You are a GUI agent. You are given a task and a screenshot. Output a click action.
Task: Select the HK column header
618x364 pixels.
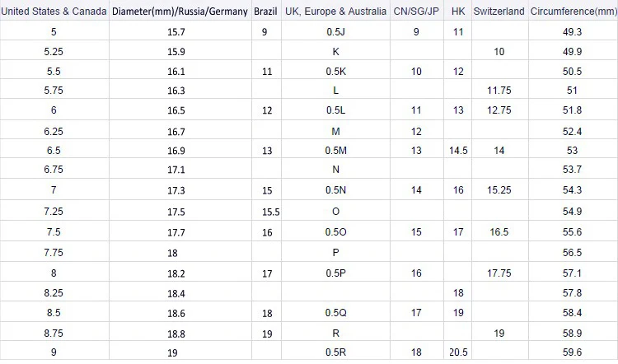pos(458,11)
